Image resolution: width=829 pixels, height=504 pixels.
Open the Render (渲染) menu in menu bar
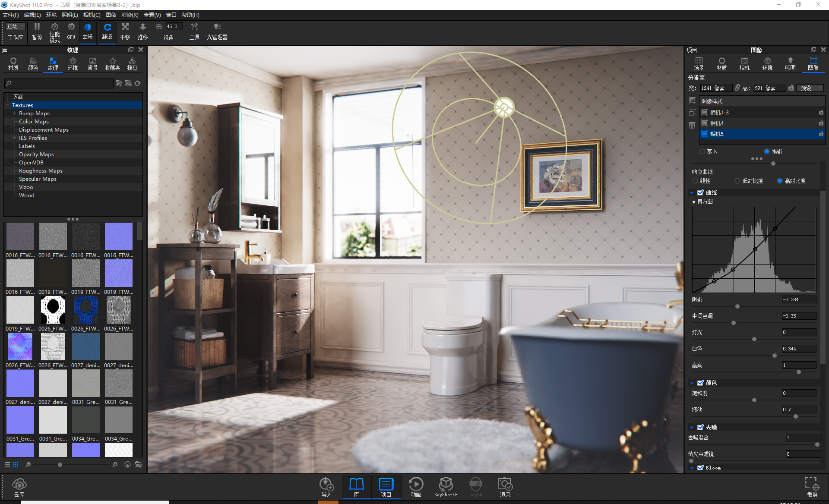(x=130, y=15)
